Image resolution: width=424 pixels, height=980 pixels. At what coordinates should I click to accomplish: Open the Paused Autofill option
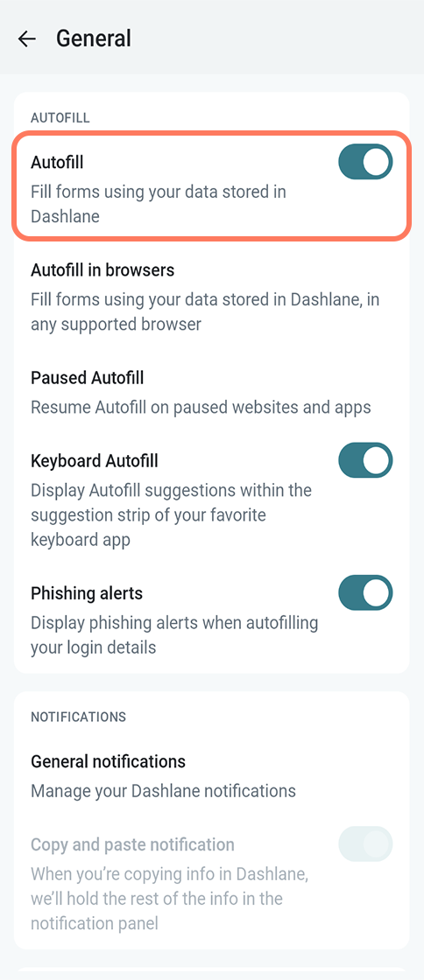tap(212, 392)
